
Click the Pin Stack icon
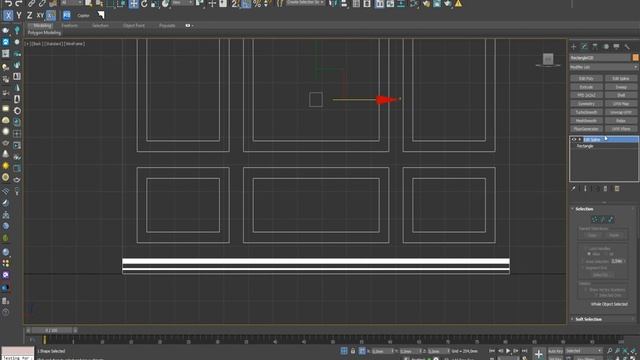[573, 189]
